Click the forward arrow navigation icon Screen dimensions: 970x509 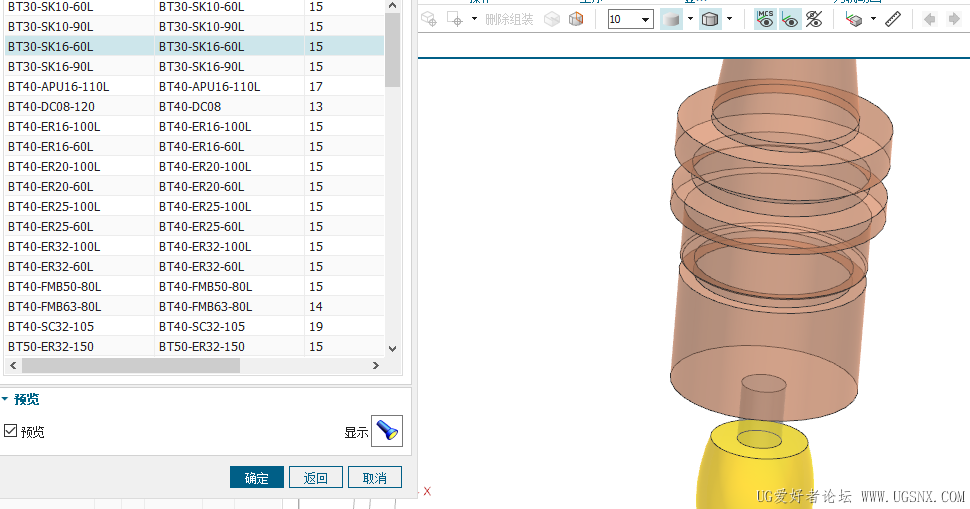955,19
